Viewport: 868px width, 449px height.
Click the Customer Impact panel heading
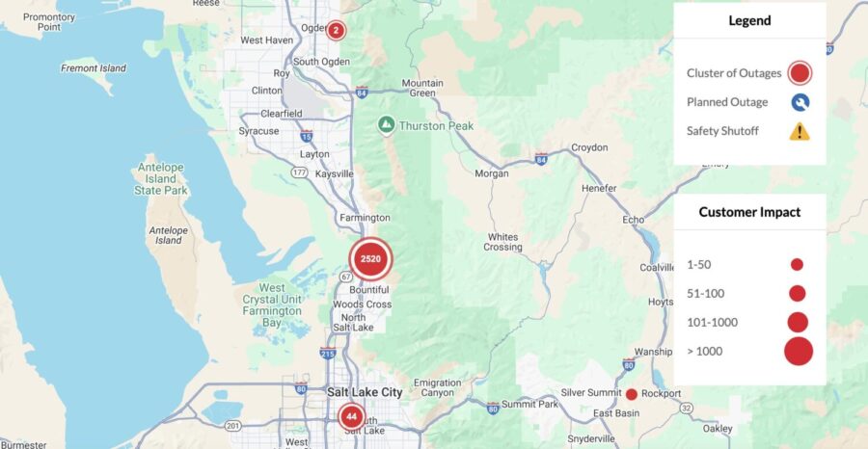coord(749,212)
